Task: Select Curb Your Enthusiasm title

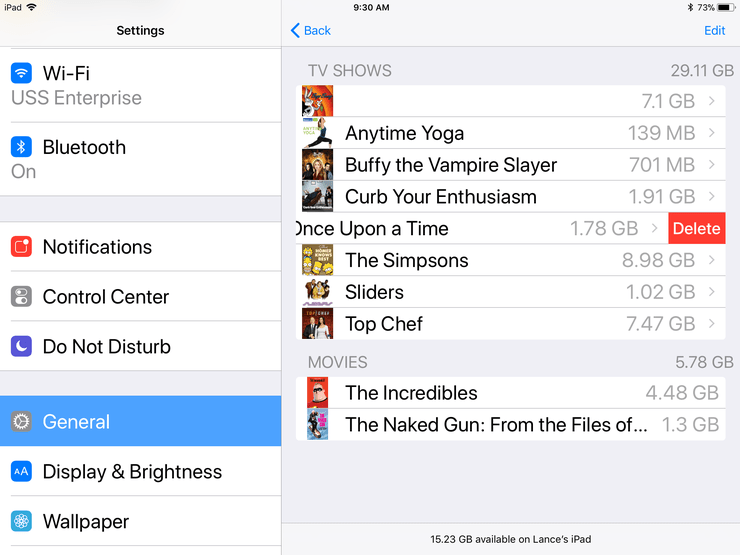Action: (441, 197)
